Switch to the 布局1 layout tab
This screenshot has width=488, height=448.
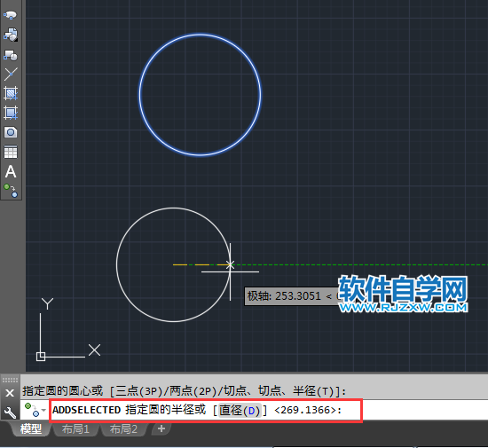point(75,429)
